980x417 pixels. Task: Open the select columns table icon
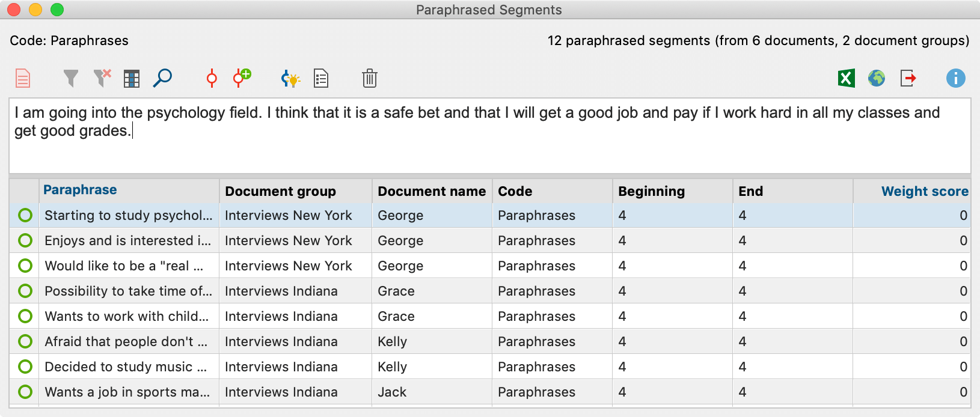point(132,79)
